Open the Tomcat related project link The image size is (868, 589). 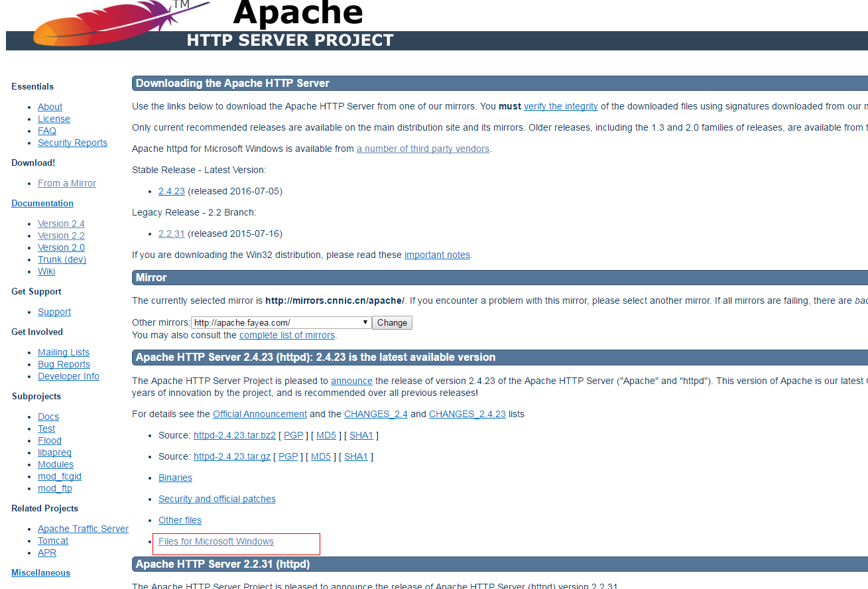pos(53,541)
